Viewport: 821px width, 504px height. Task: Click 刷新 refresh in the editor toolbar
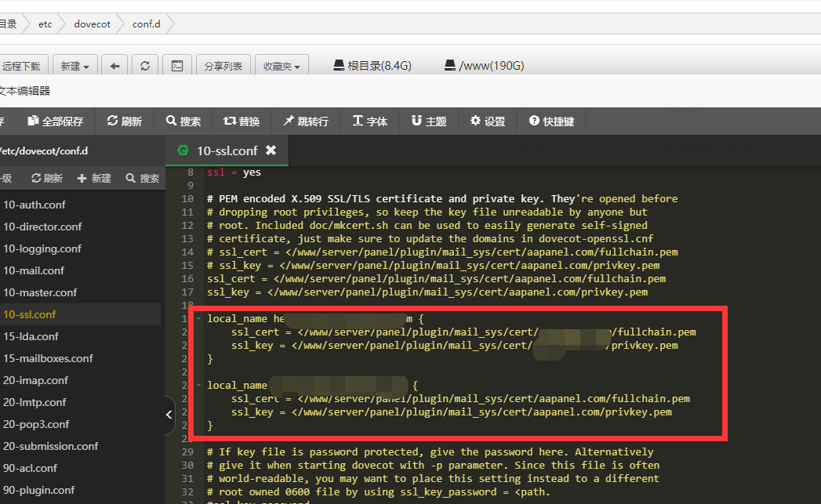coord(124,121)
